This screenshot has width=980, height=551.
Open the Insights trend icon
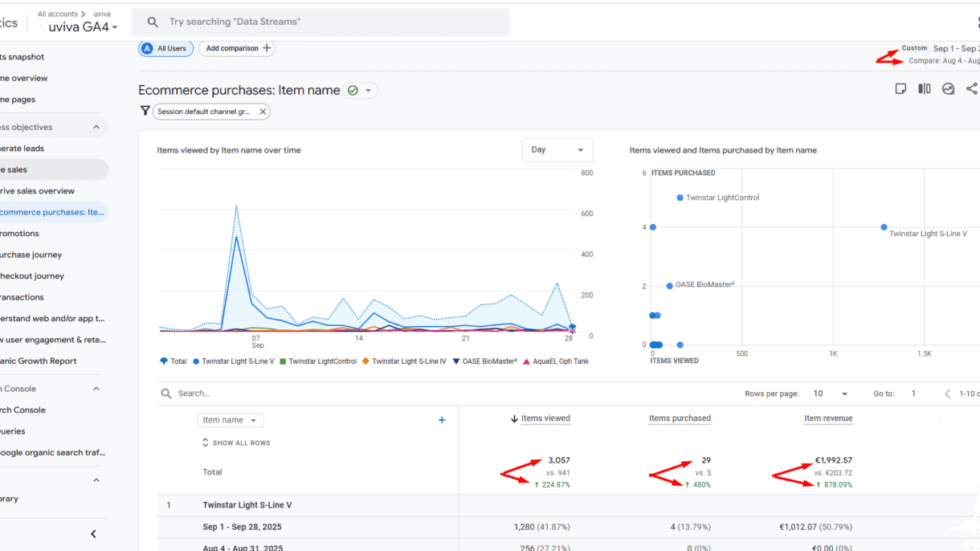[x=948, y=89]
